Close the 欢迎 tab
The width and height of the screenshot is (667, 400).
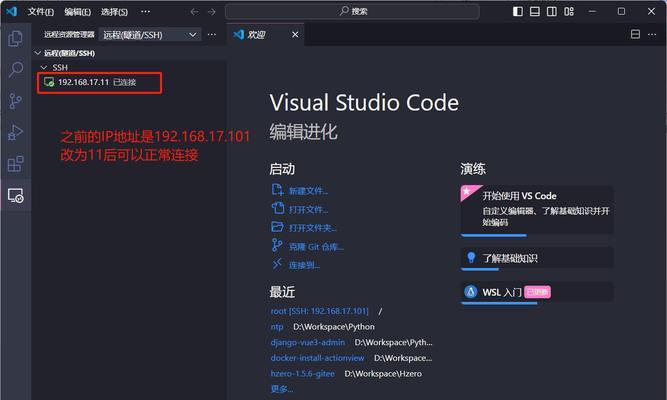tap(295, 34)
